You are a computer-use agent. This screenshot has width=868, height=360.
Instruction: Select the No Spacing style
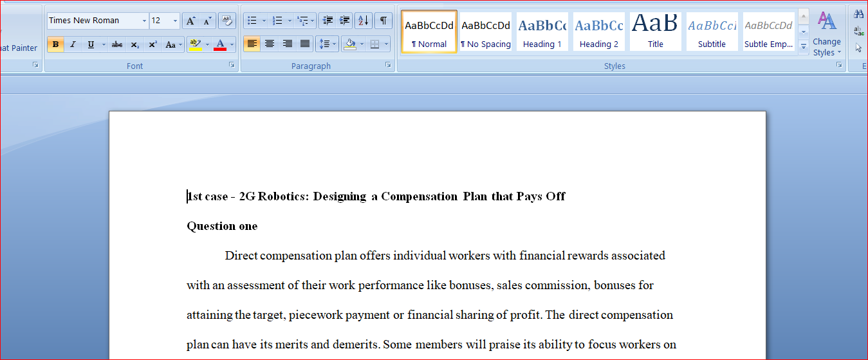point(486,32)
